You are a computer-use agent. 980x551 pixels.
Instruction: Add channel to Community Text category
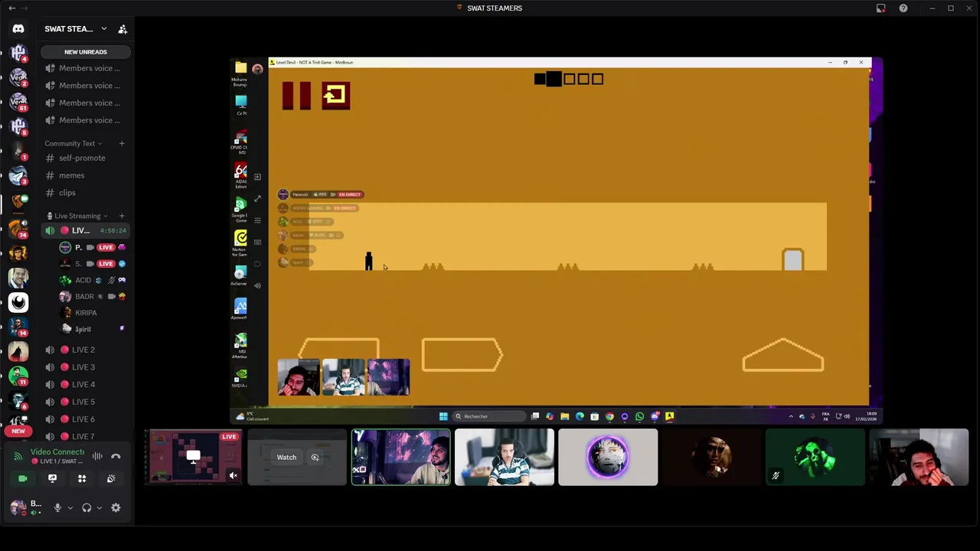coord(122,143)
